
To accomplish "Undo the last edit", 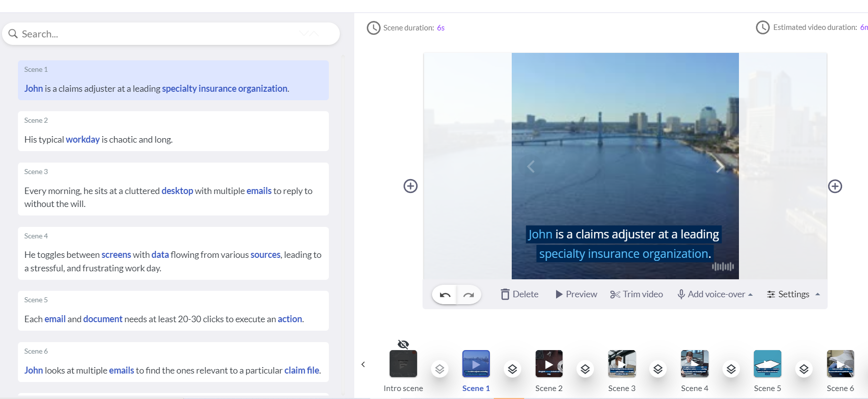I will pyautogui.click(x=445, y=295).
